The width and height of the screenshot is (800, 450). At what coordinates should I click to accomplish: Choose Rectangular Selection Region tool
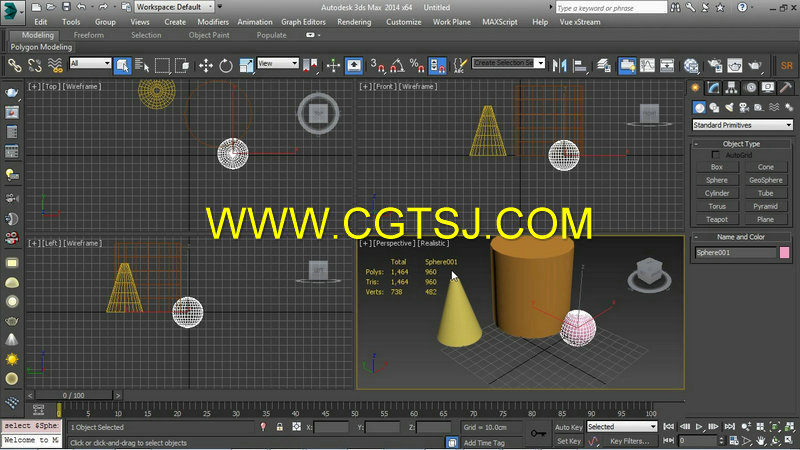click(x=162, y=65)
